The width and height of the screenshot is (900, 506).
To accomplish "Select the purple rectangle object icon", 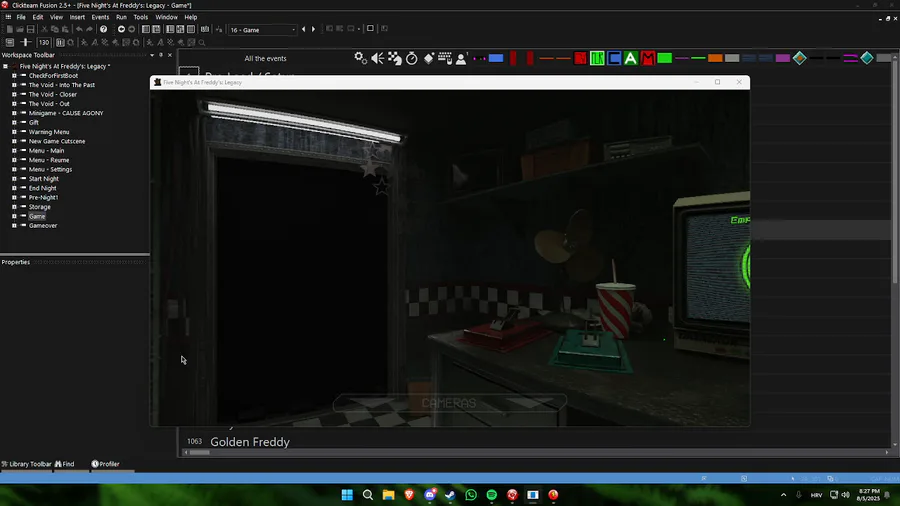I will pos(783,58).
